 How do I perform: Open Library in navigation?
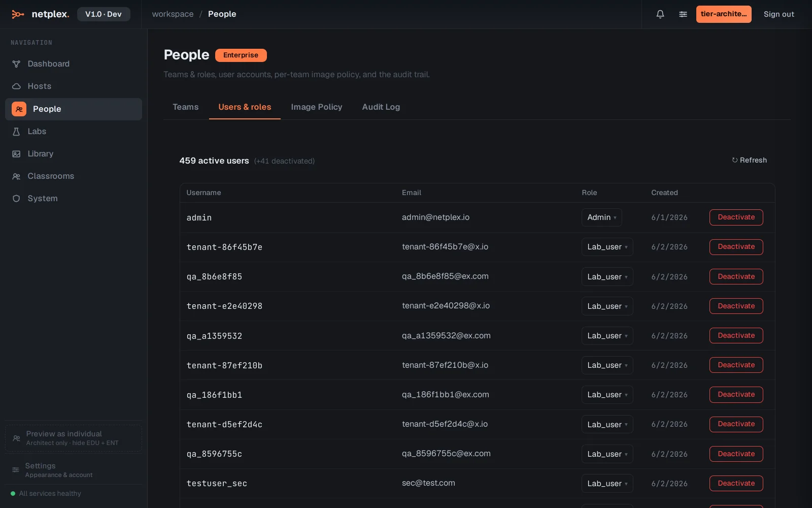74,154
